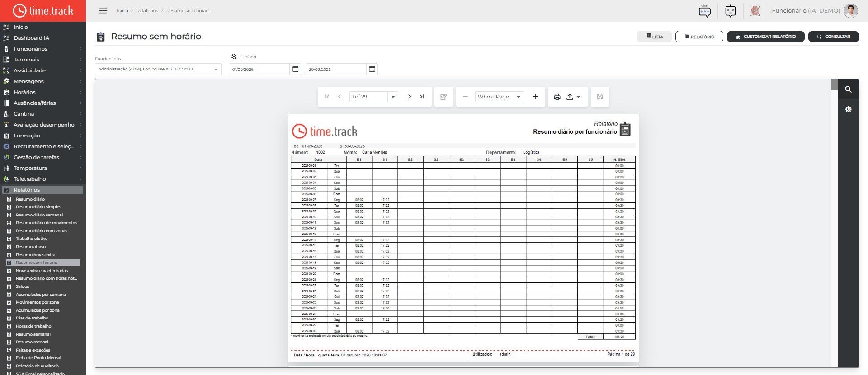The height and width of the screenshot is (375, 868).
Task: Open the report search magnifier icon
Action: (849, 89)
